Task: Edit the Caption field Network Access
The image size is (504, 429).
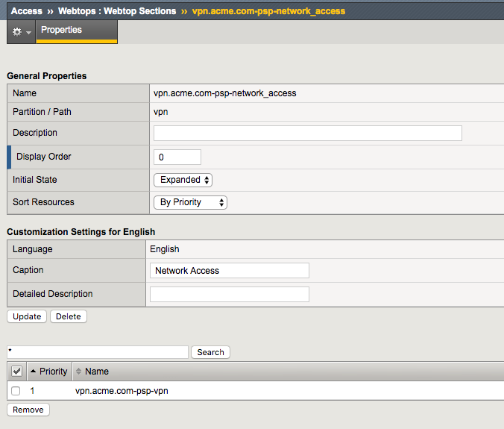Action: point(230,270)
